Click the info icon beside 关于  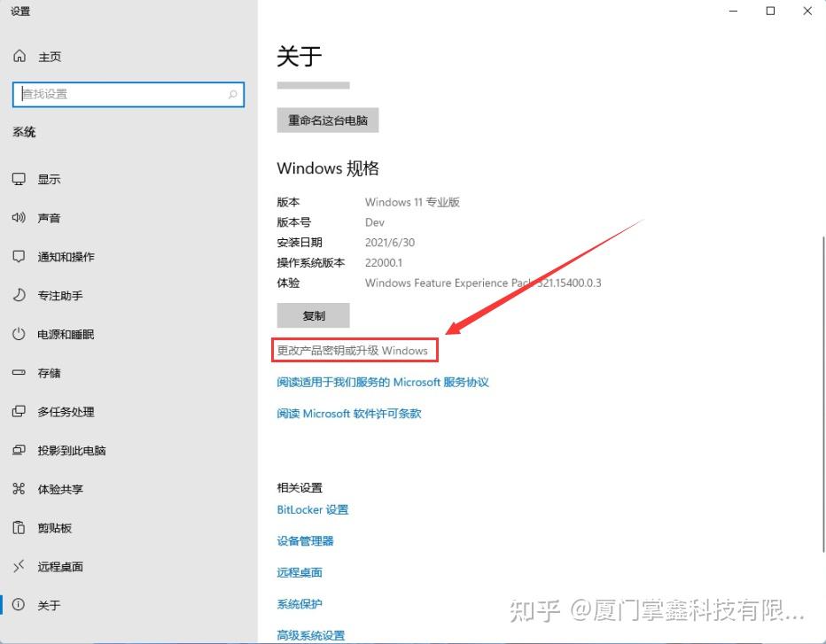(19, 604)
